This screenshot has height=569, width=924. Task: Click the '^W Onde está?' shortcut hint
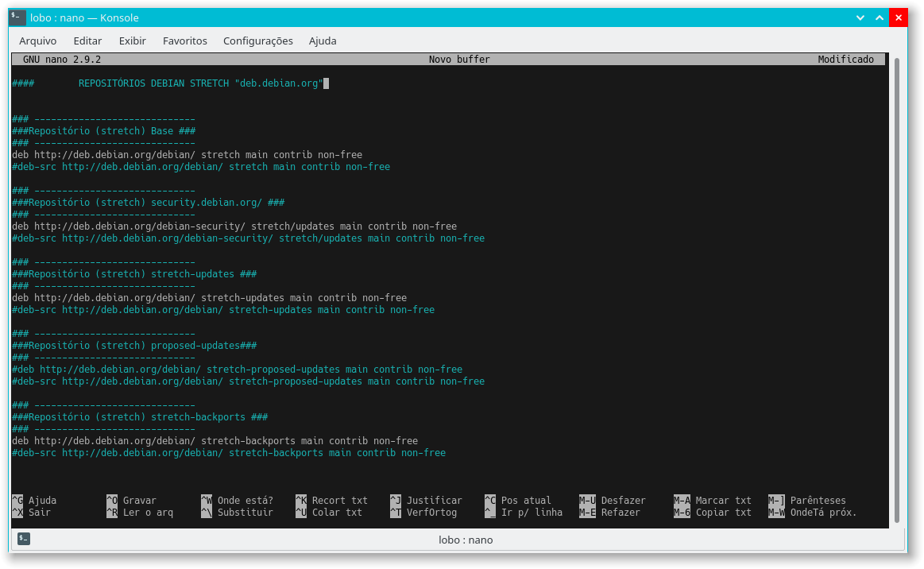pyautogui.click(x=237, y=501)
